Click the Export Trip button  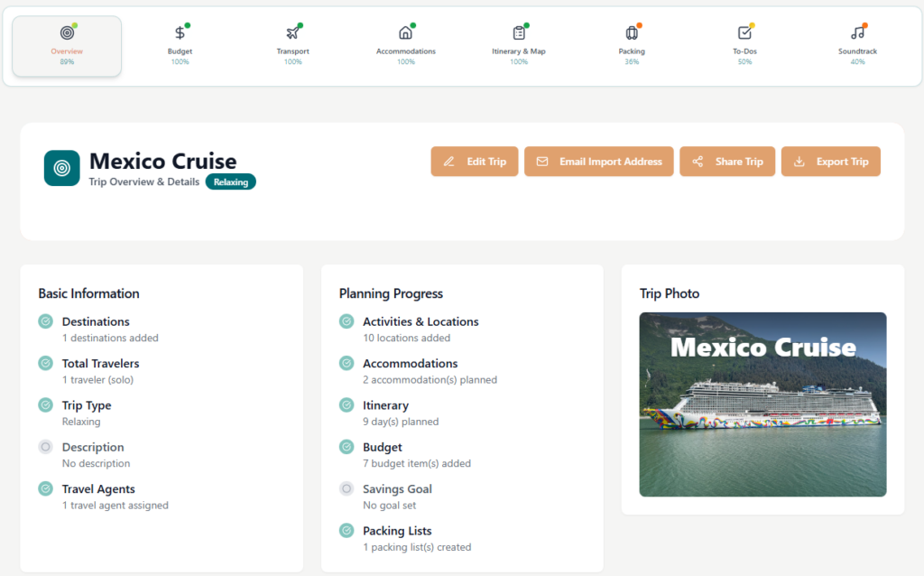[830, 162]
